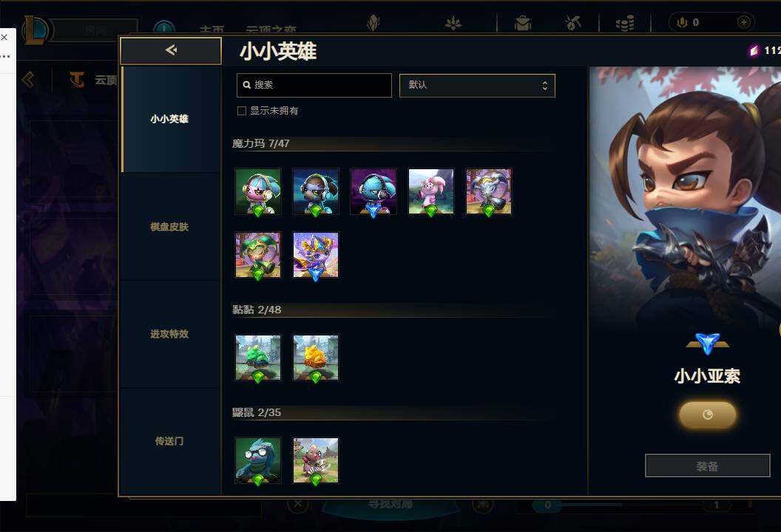Open the loot chest icon in top bar
The width and height of the screenshot is (781, 532).
(522, 23)
